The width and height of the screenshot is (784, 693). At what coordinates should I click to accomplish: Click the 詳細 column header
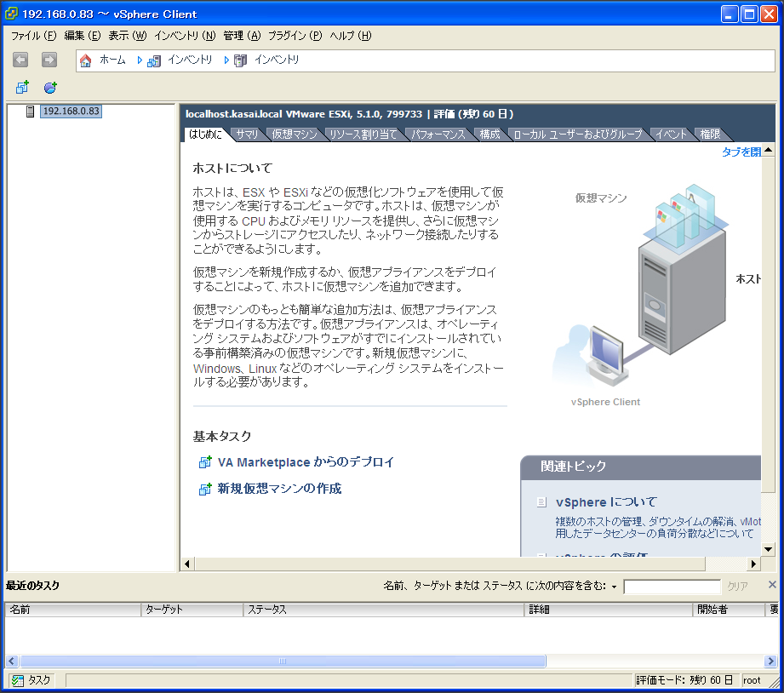pos(609,610)
